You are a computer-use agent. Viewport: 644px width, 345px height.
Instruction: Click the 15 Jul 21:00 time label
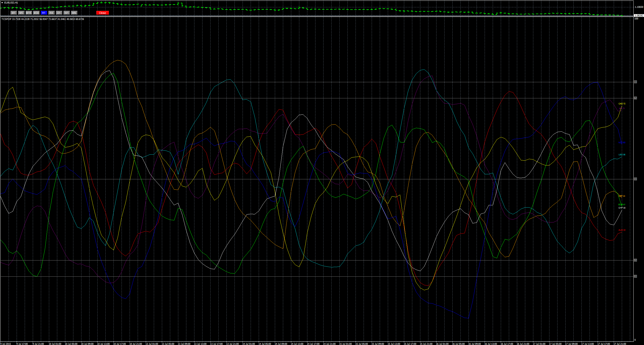pyautogui.click(x=426, y=343)
